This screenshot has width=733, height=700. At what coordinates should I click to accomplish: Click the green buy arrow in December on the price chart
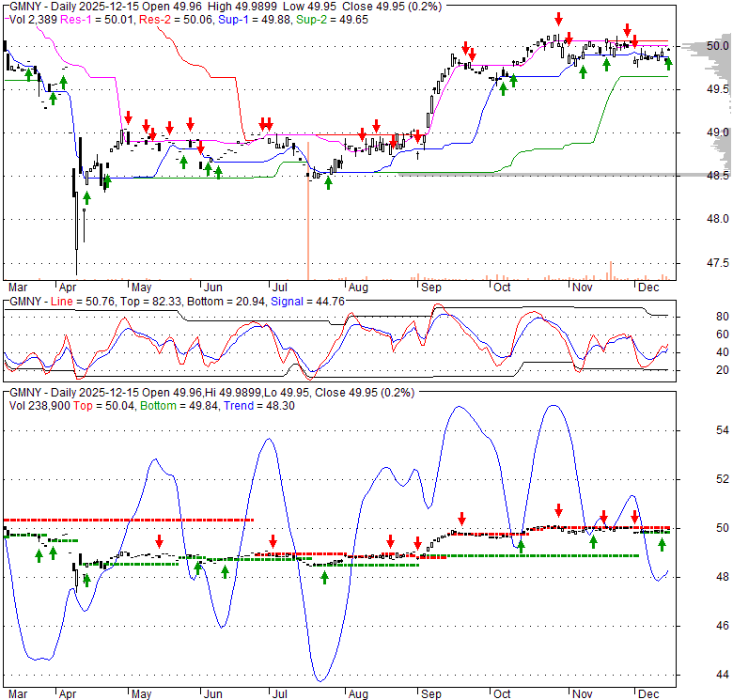[668, 63]
